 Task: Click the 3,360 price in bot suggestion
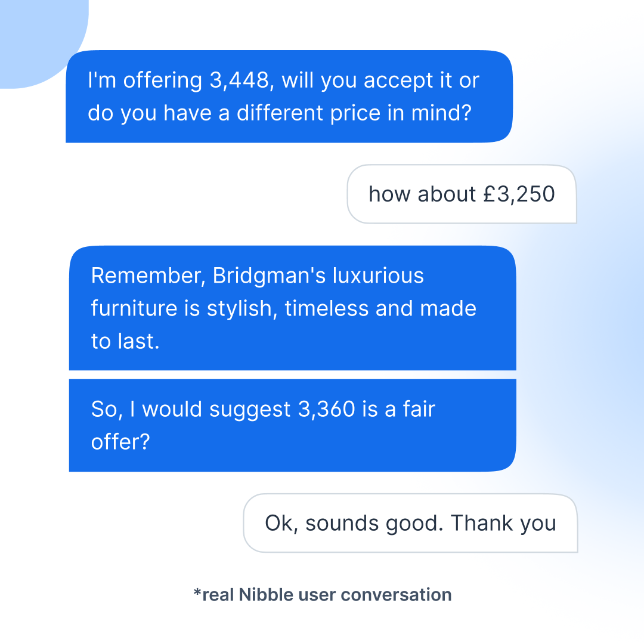tap(327, 409)
